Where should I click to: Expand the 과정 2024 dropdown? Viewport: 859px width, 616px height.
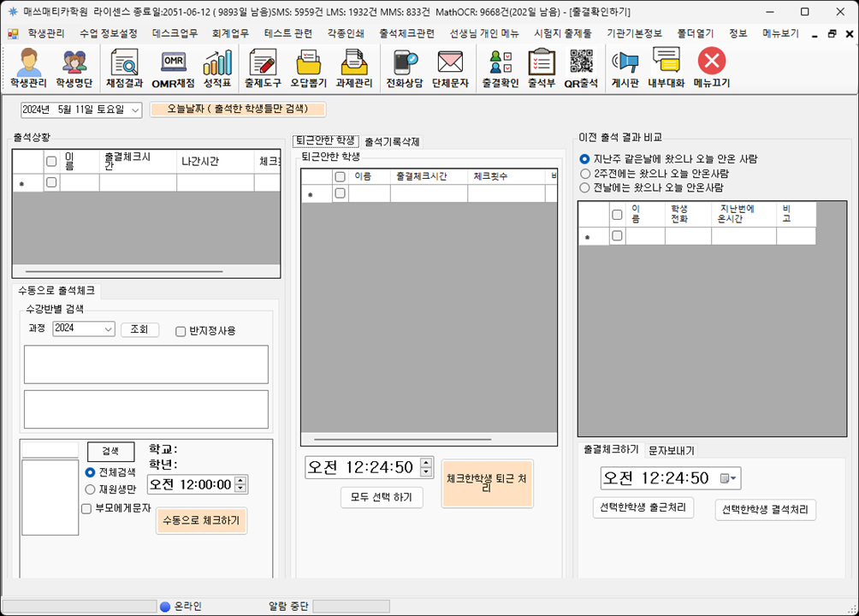[x=108, y=329]
